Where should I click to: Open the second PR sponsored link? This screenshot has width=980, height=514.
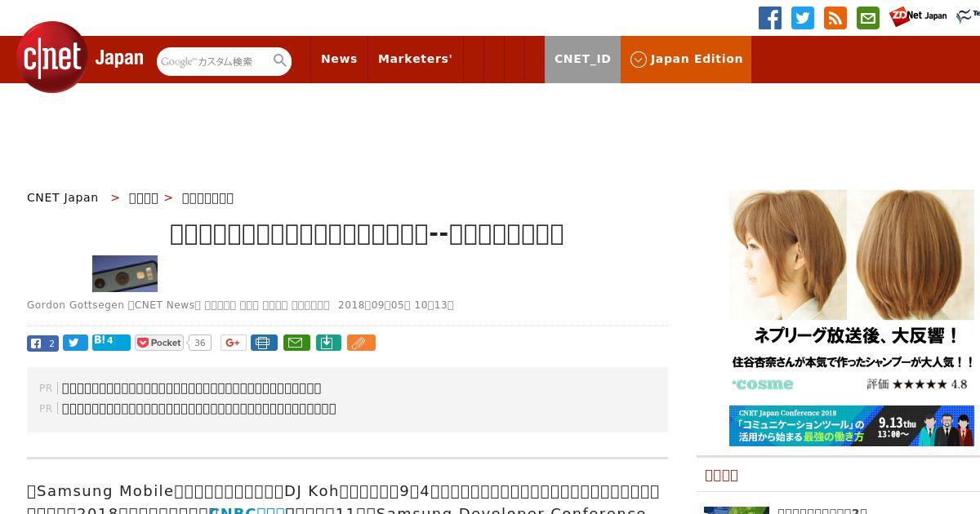[199, 408]
